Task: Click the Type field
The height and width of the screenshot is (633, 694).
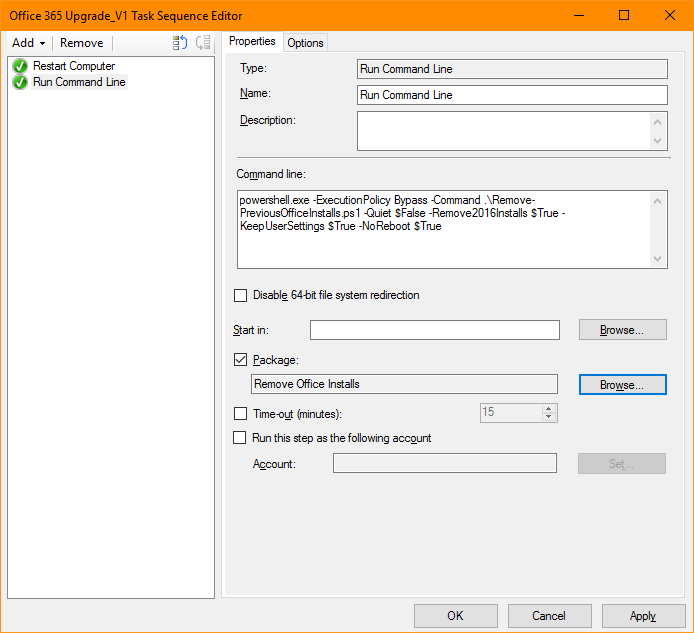Action: pos(512,69)
